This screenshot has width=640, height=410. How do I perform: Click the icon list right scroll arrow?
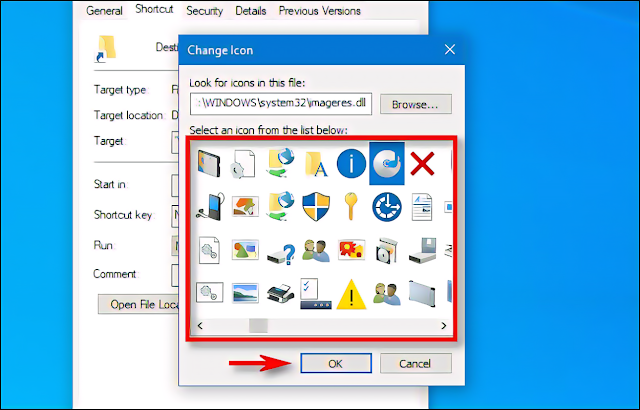444,326
